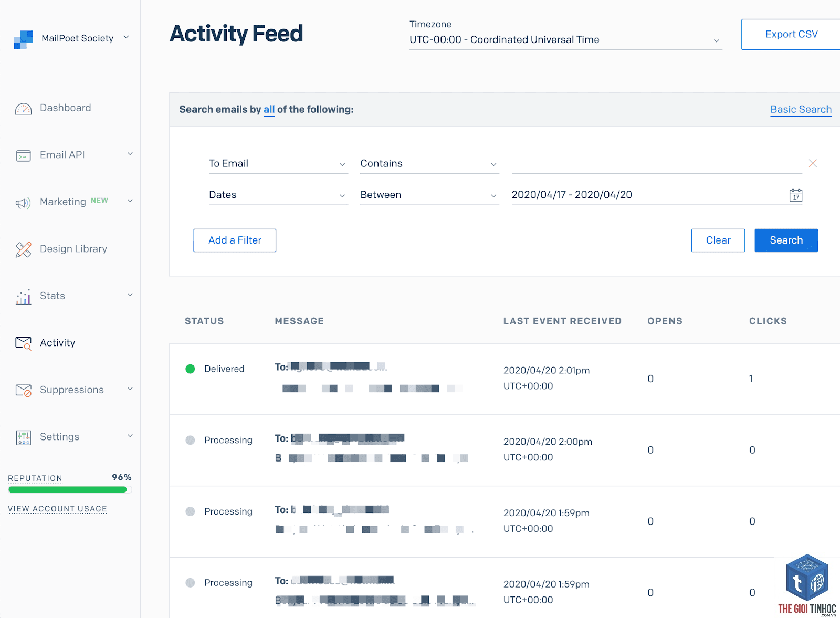The height and width of the screenshot is (618, 840).
Task: Click the SendGrid logo icon
Action: (24, 39)
